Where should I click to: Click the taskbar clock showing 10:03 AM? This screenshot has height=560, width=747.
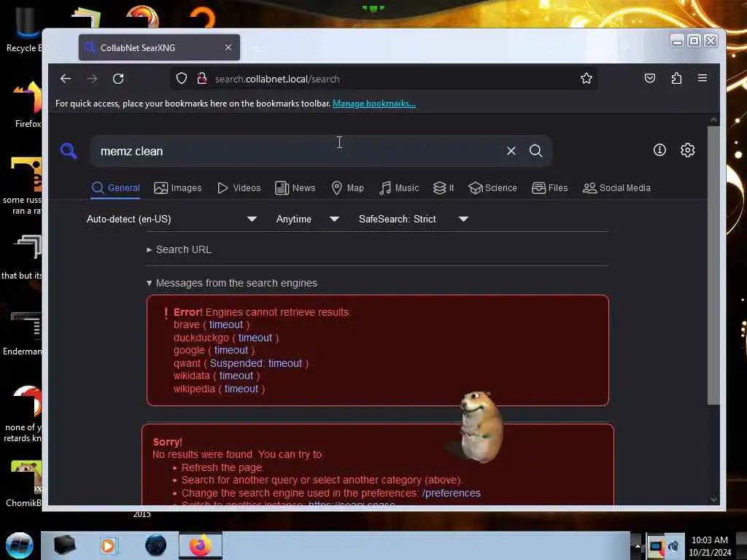(x=709, y=546)
